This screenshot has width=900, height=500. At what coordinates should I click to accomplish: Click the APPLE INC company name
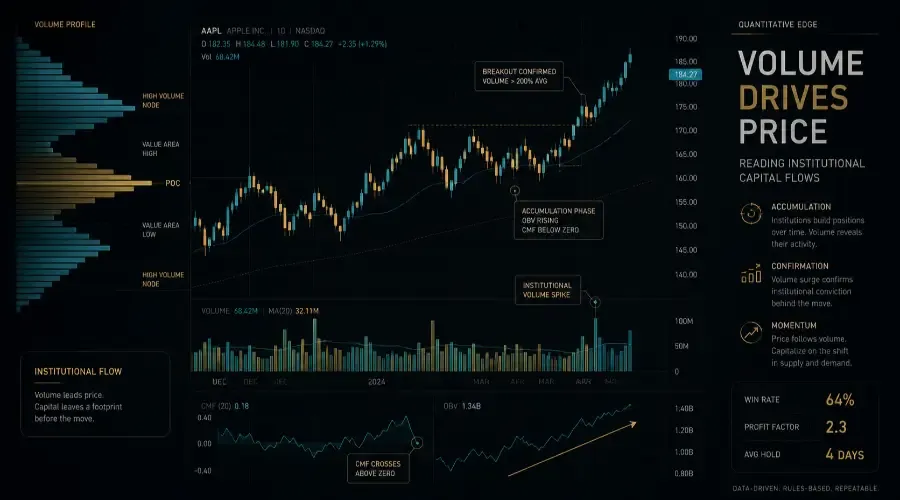pos(246,30)
